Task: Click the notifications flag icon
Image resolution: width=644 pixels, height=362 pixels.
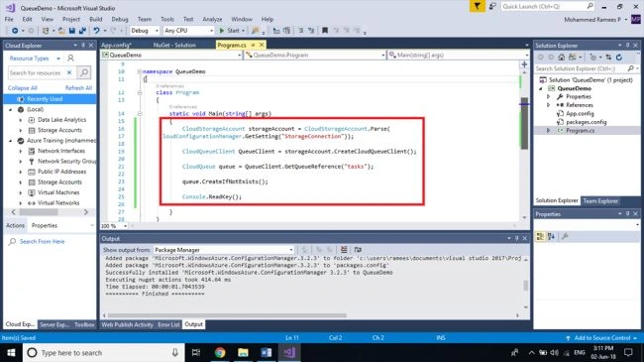Action: click(477, 6)
